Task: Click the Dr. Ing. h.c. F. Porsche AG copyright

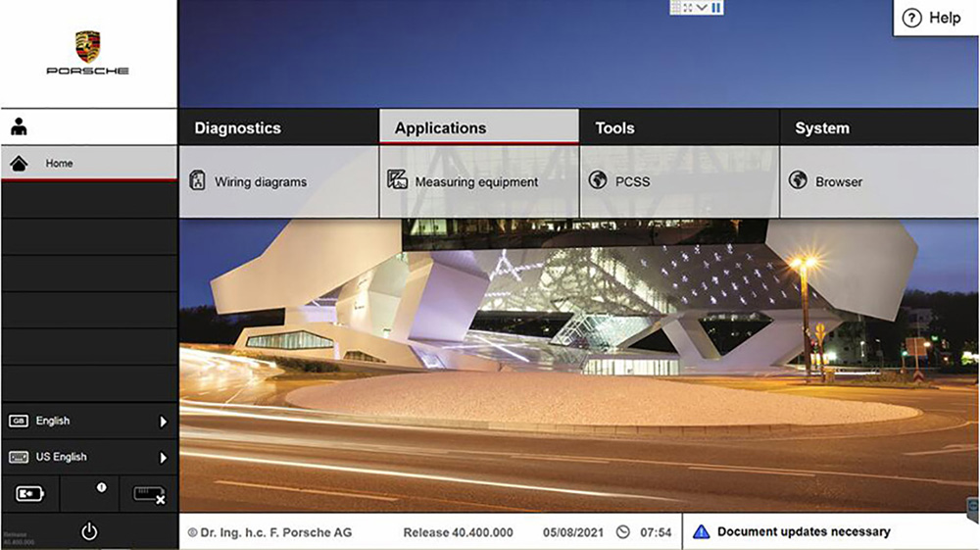Action: pyautogui.click(x=270, y=532)
